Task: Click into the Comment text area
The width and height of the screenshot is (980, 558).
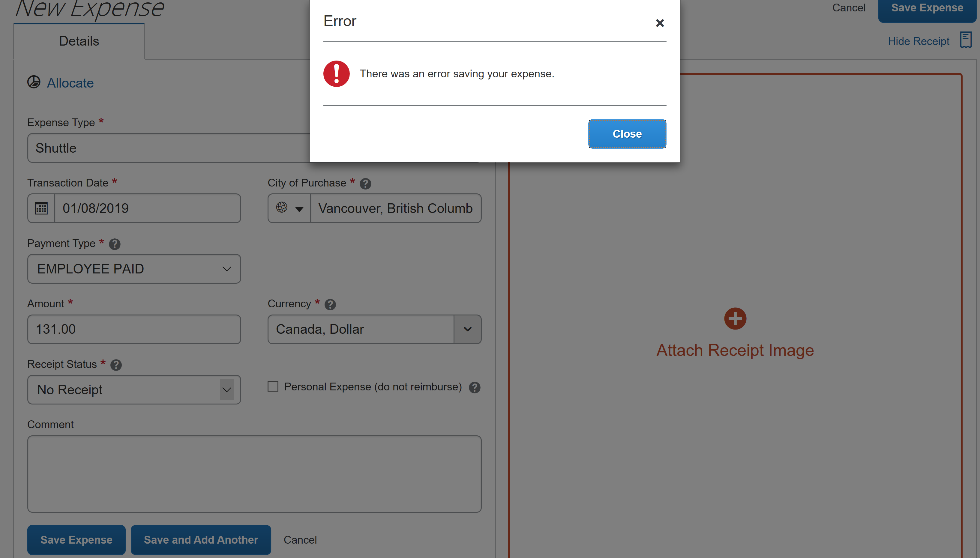Action: click(x=254, y=474)
